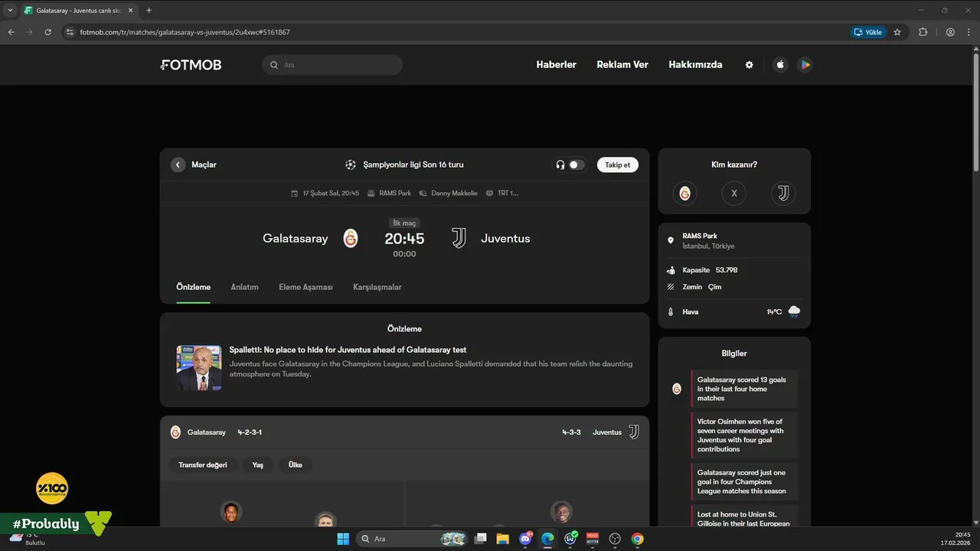Reload the page

pyautogui.click(x=47, y=32)
